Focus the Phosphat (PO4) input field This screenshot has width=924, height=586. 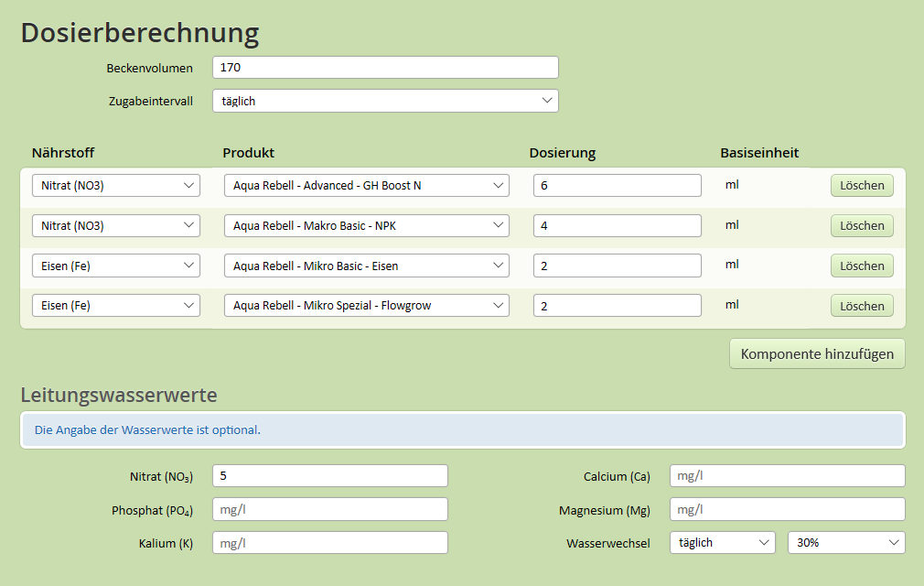coord(329,509)
